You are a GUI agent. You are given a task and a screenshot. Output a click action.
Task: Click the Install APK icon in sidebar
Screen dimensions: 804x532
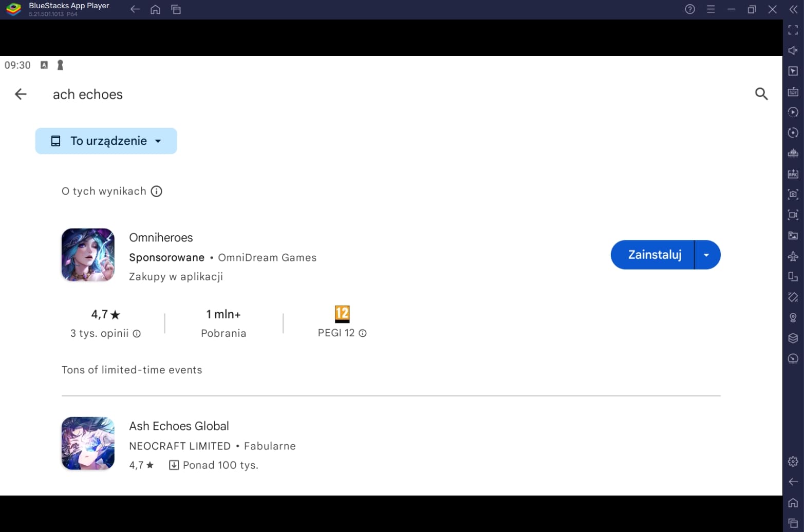point(793,174)
